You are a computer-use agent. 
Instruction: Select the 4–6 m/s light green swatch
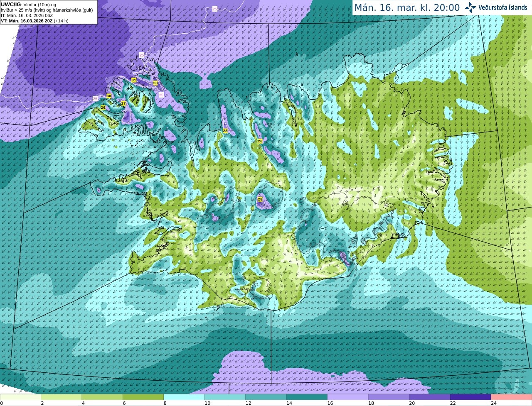click(102, 397)
